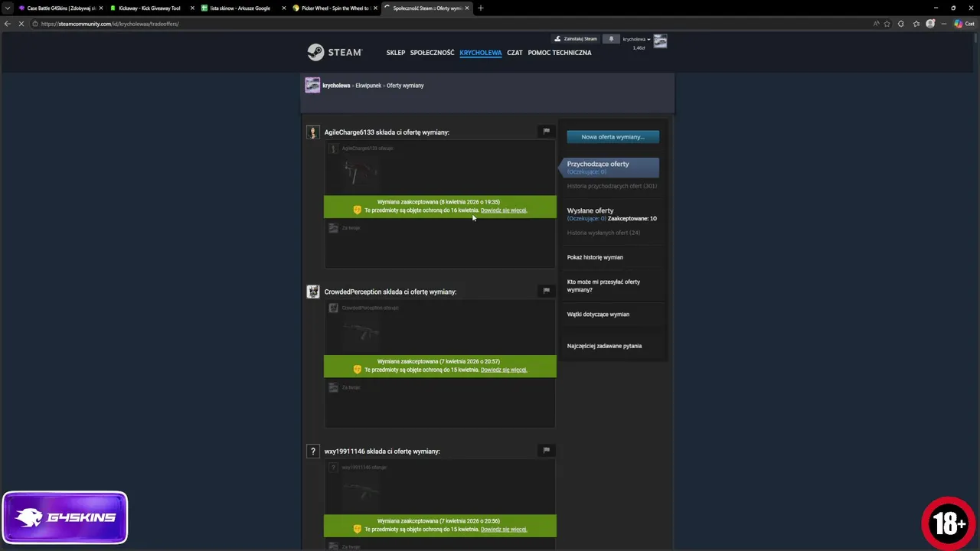
Task: Stop loading the page
Action: pos(21,24)
